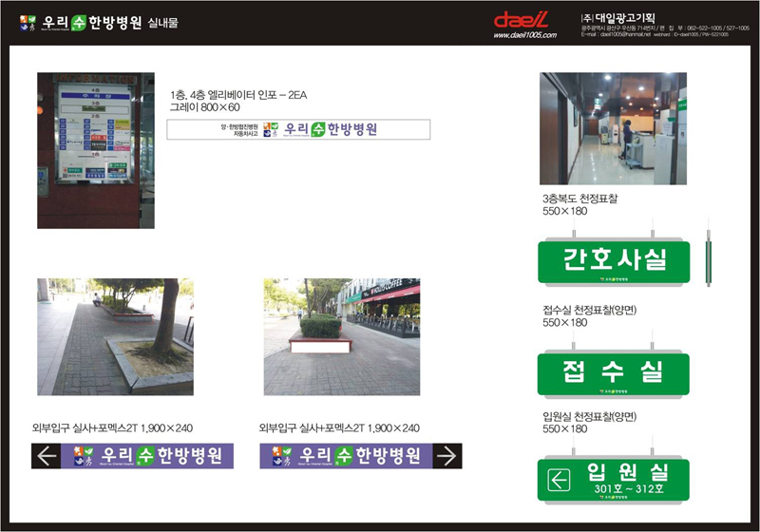Viewport: 760px width, 532px height.
Task: Open the exterior photo with red bench planter
Action: point(341,336)
